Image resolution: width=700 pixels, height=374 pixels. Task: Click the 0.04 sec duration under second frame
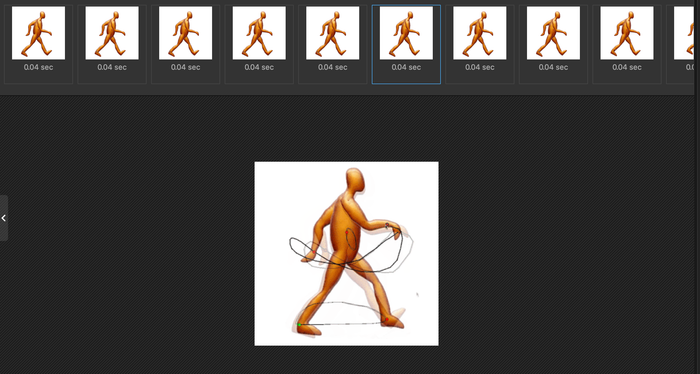(112, 67)
